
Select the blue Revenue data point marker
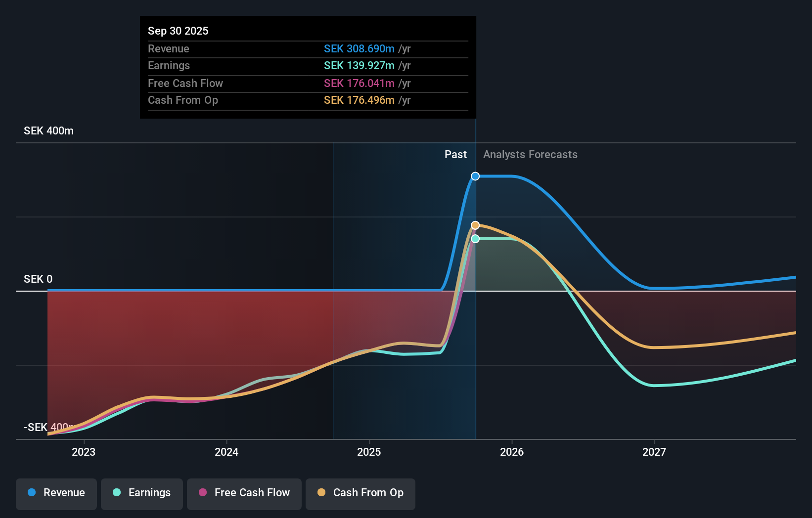pyautogui.click(x=475, y=176)
